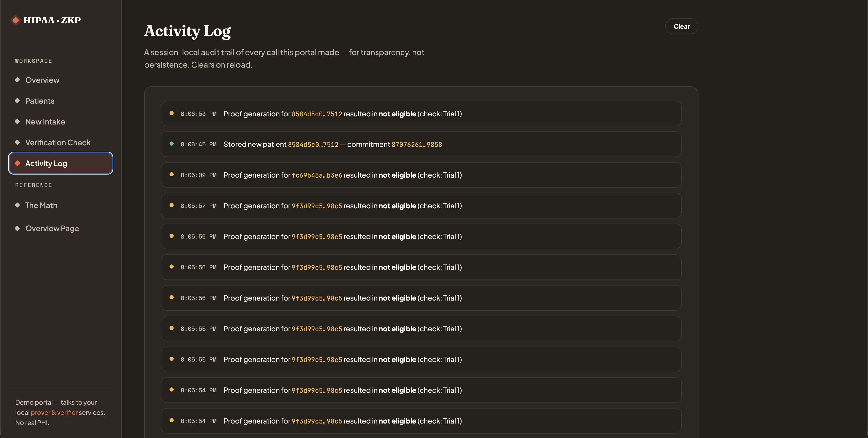The height and width of the screenshot is (438, 868).
Task: Open the New Intake page
Action: (x=61, y=122)
